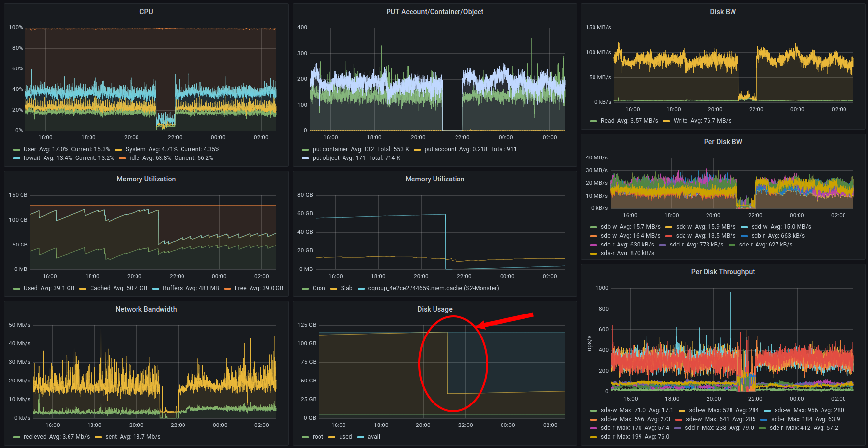
Task: Select the Cached series in memory legend
Action: 100,288
